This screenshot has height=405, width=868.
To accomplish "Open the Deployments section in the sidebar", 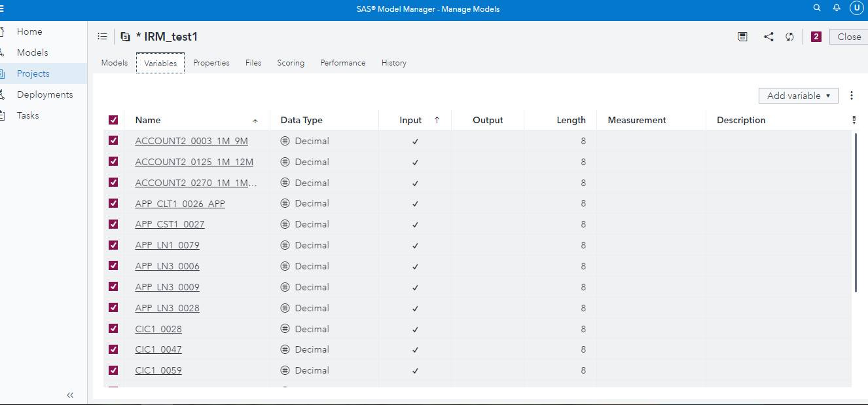I will [x=46, y=94].
